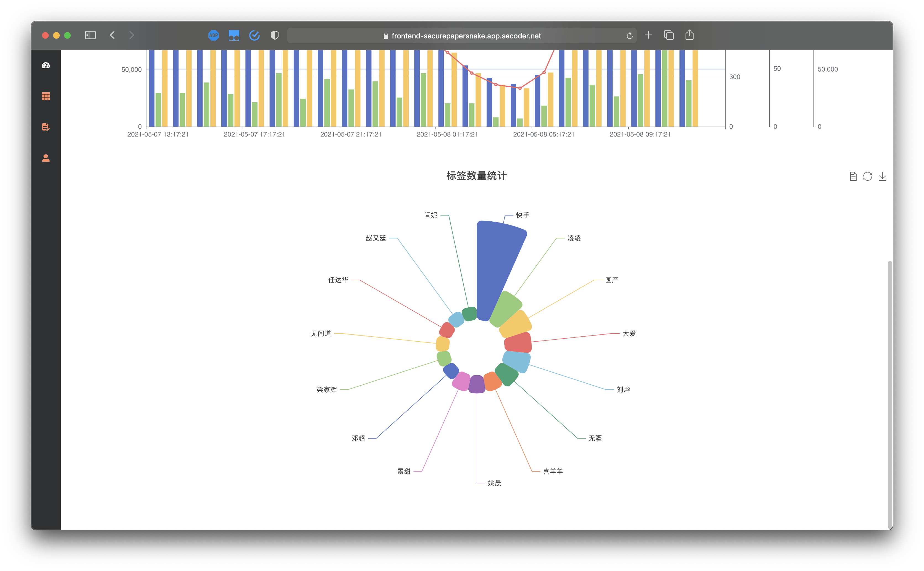This screenshot has height=571, width=924.
Task: Click the ABP ad-blocker extension icon
Action: click(214, 35)
